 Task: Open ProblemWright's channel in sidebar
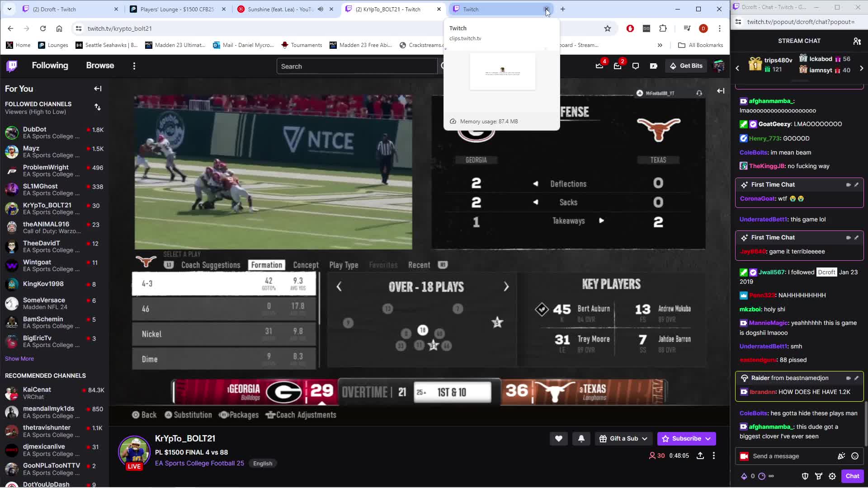tap(54, 171)
